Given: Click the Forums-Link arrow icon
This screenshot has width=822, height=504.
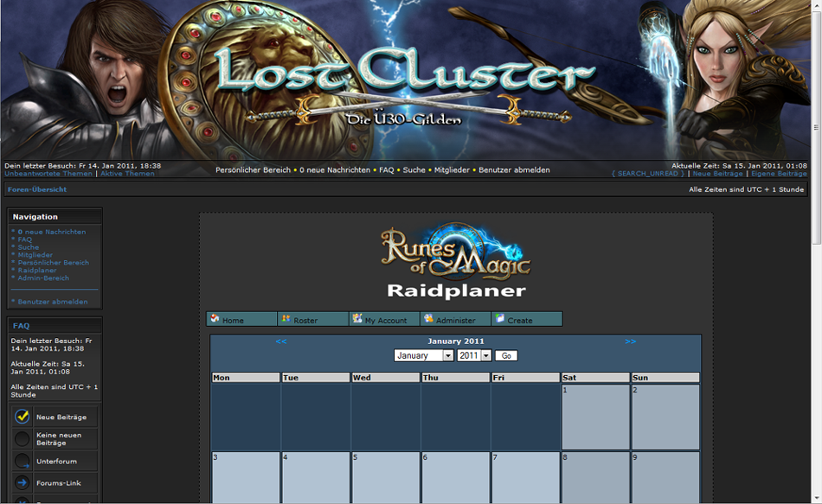Looking at the screenshot, I should (22, 482).
